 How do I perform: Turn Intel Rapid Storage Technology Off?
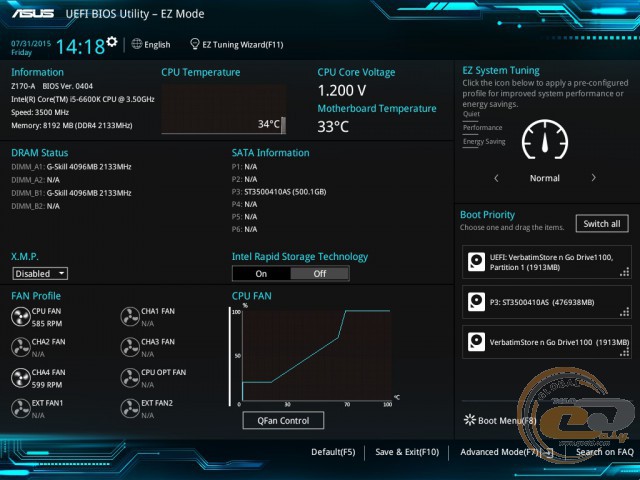click(x=320, y=273)
